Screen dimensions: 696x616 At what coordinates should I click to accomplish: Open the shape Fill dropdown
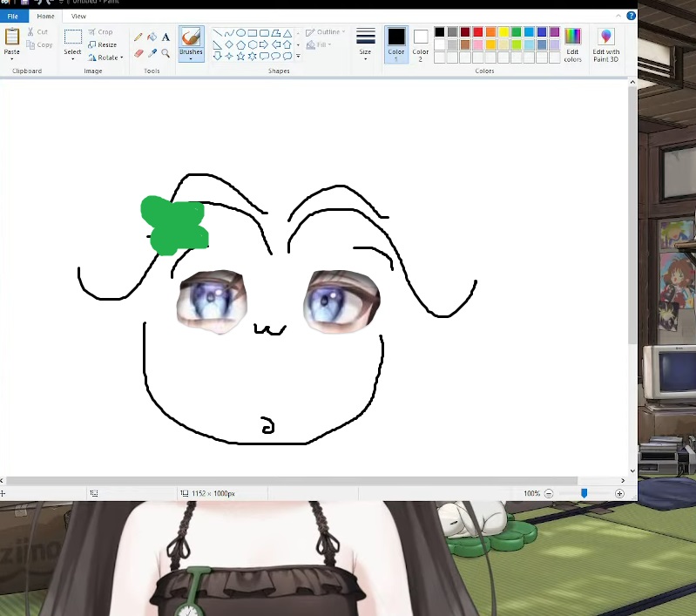(x=319, y=44)
